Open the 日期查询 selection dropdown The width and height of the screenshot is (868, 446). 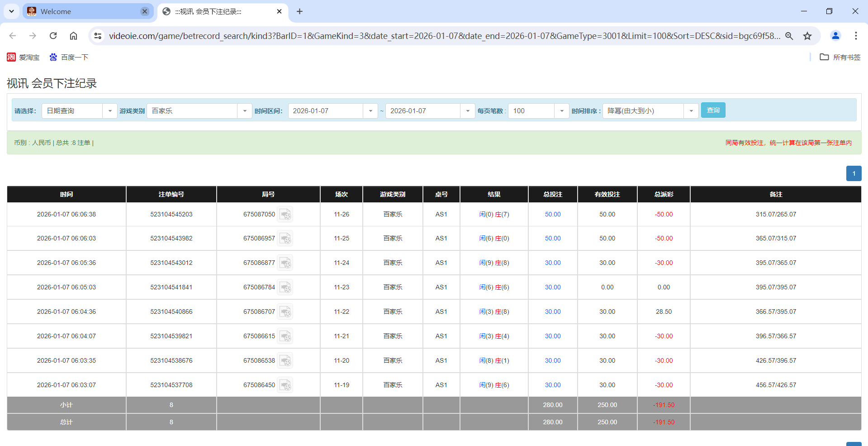[110, 110]
